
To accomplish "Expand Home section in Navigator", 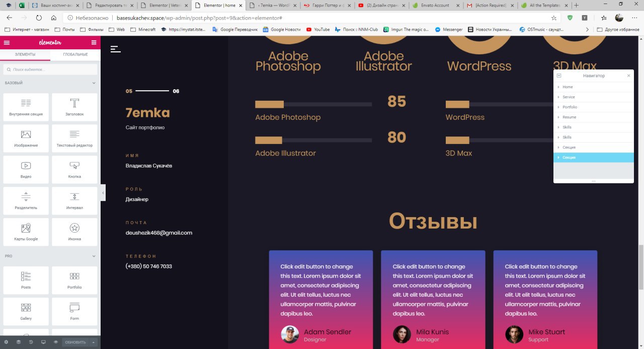I will pos(558,87).
